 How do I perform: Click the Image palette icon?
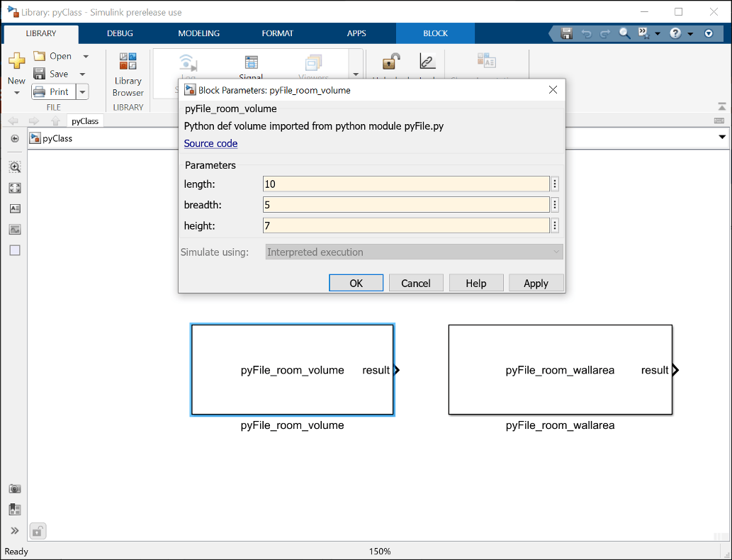tap(15, 230)
